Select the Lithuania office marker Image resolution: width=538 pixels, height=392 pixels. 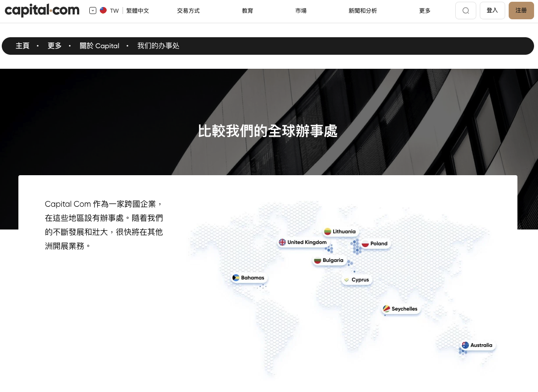(340, 231)
